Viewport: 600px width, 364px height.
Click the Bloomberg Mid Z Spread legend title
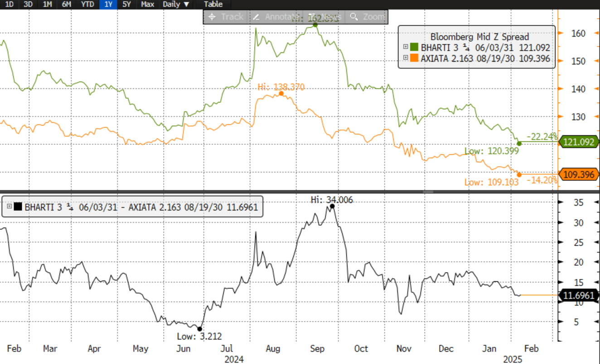click(479, 37)
